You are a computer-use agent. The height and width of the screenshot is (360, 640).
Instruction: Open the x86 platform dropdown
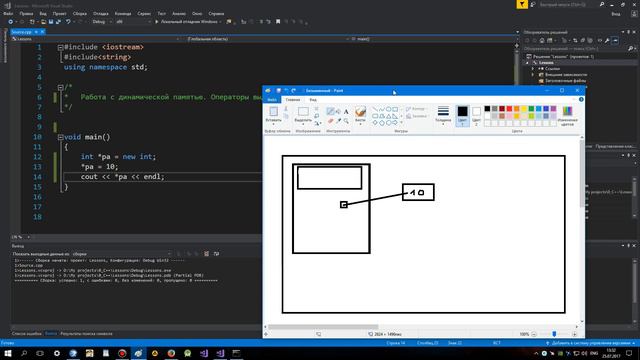[133, 22]
